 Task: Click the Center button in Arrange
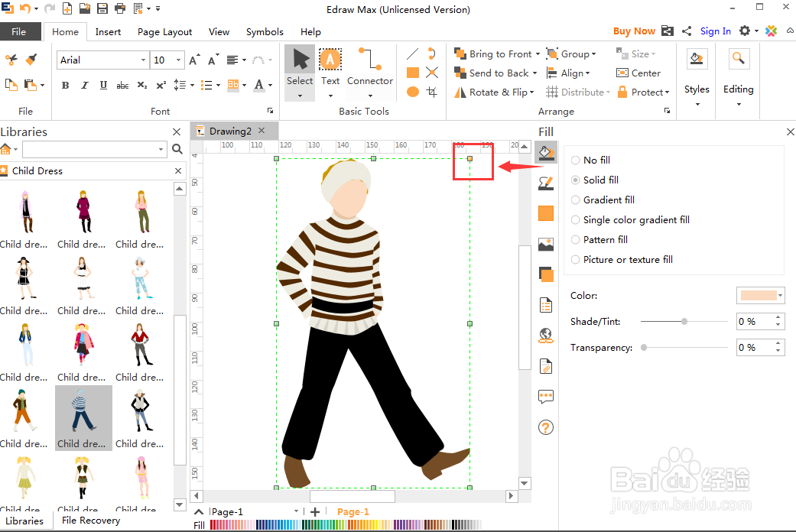(x=638, y=73)
